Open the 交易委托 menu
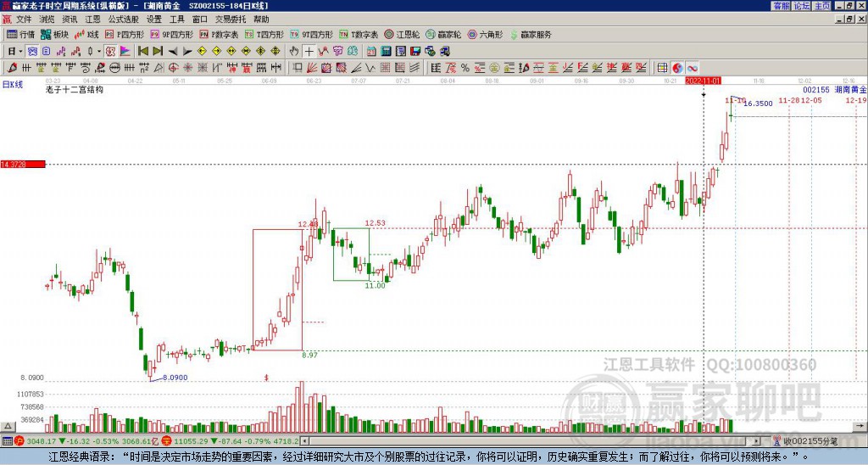This screenshot has height=465, width=868. pyautogui.click(x=230, y=19)
